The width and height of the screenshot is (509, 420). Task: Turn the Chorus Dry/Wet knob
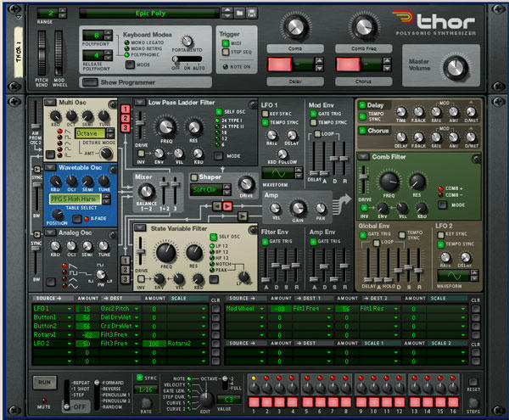point(470,137)
